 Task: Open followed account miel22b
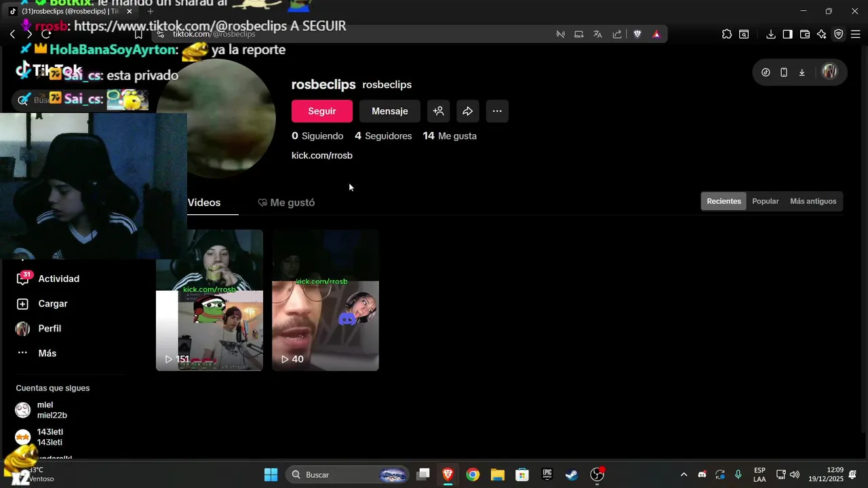pos(41,410)
